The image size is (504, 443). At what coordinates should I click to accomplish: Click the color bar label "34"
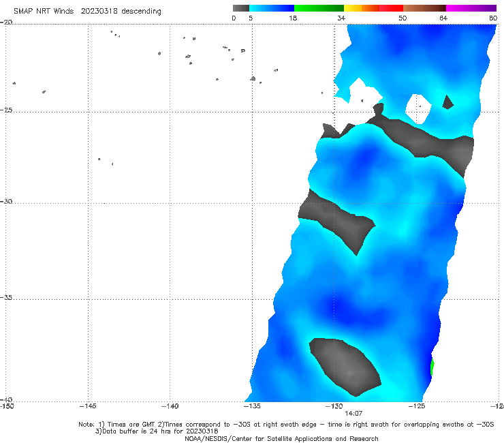point(341,18)
